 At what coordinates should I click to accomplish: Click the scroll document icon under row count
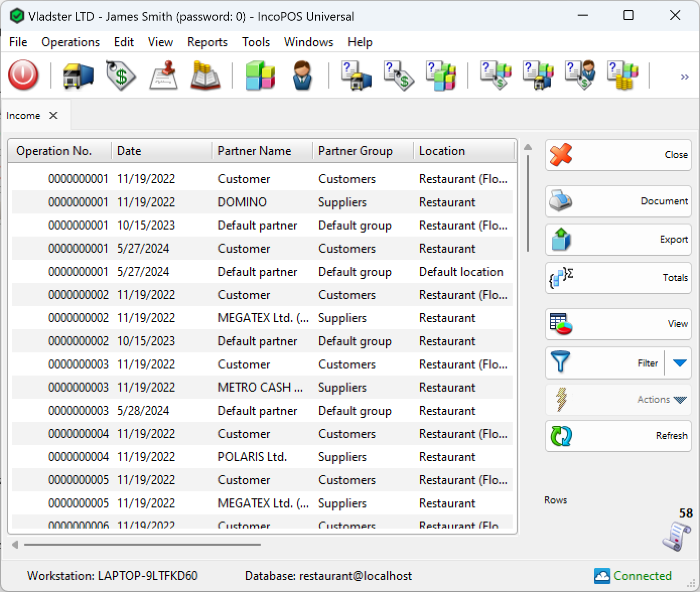[677, 537]
